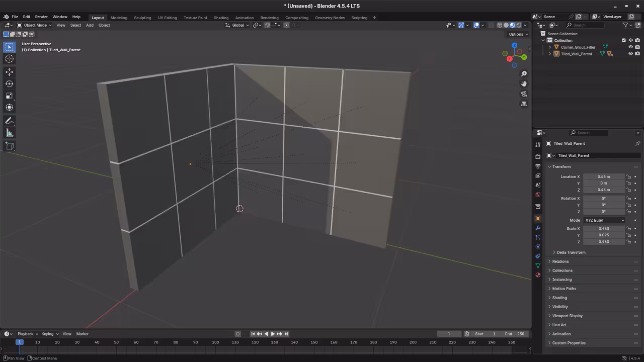Switch to Wireframe viewport shading
Screen dimensions: 644x362
(x=500, y=25)
